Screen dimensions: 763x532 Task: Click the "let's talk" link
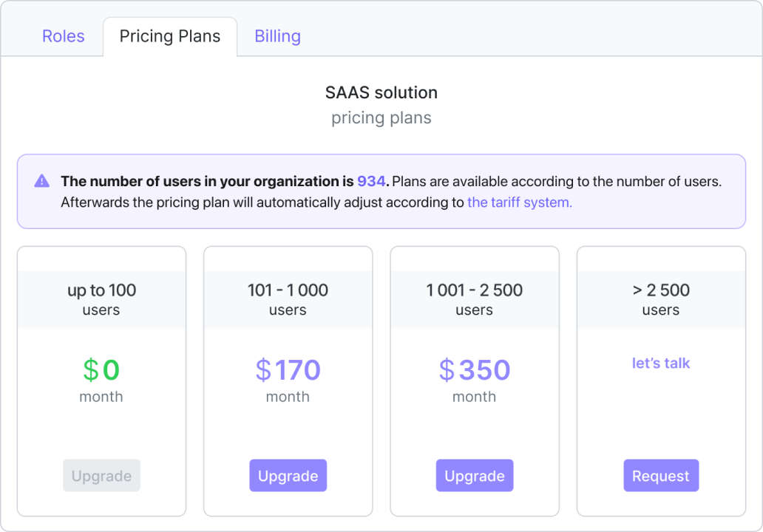(x=661, y=364)
